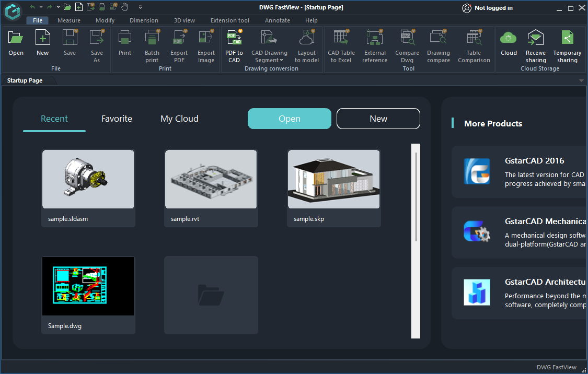Screen dimensions: 588x374
Task: Click the Open folder icon in ribbon
Action: (16, 38)
